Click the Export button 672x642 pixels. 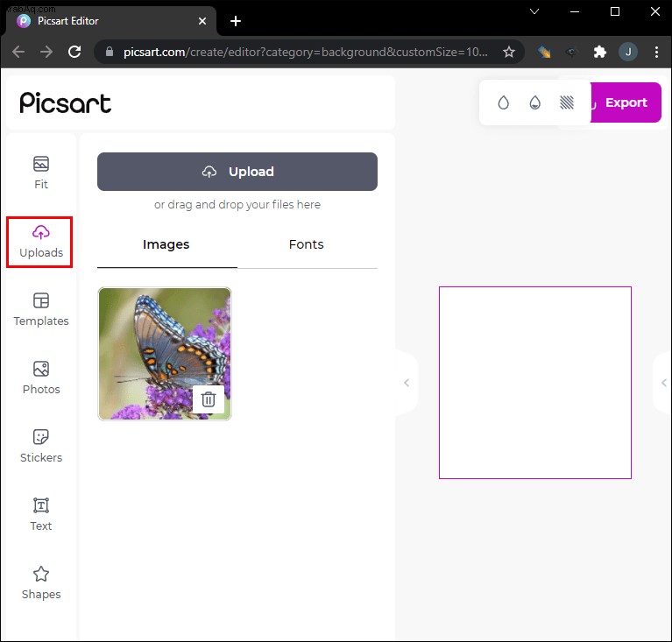[x=626, y=102]
